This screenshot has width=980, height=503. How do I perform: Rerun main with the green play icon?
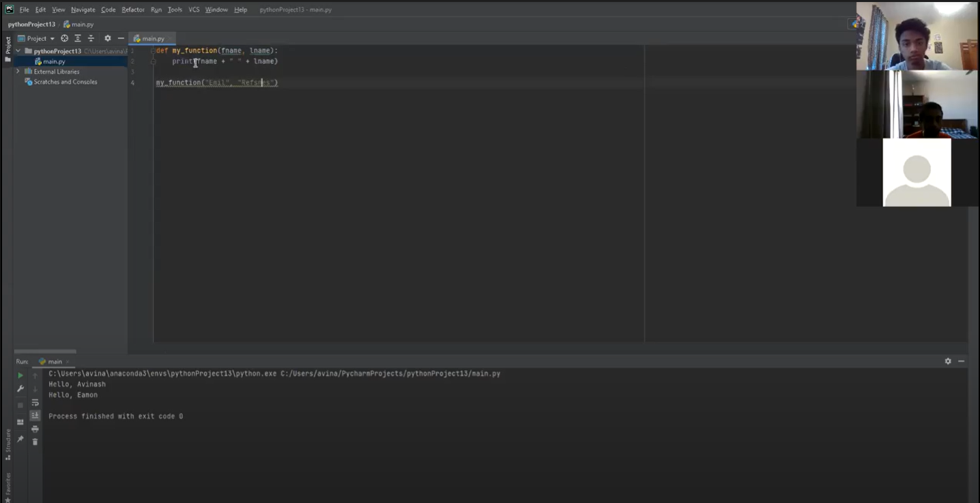(20, 375)
